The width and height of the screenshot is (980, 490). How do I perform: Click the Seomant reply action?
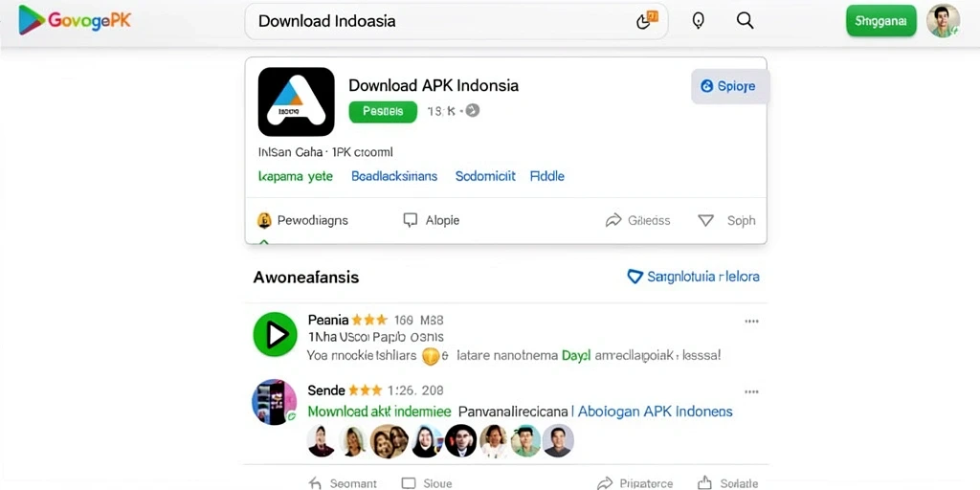point(344,483)
